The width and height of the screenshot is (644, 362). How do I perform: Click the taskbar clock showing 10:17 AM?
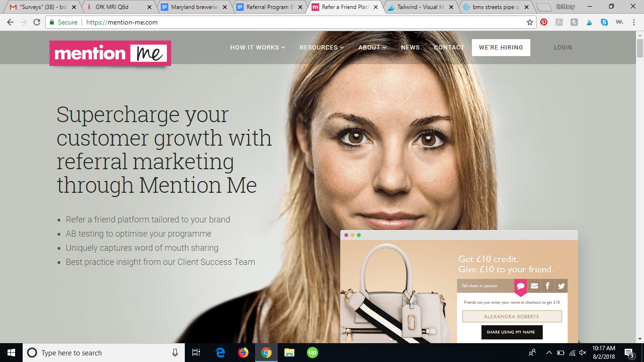[x=603, y=353]
